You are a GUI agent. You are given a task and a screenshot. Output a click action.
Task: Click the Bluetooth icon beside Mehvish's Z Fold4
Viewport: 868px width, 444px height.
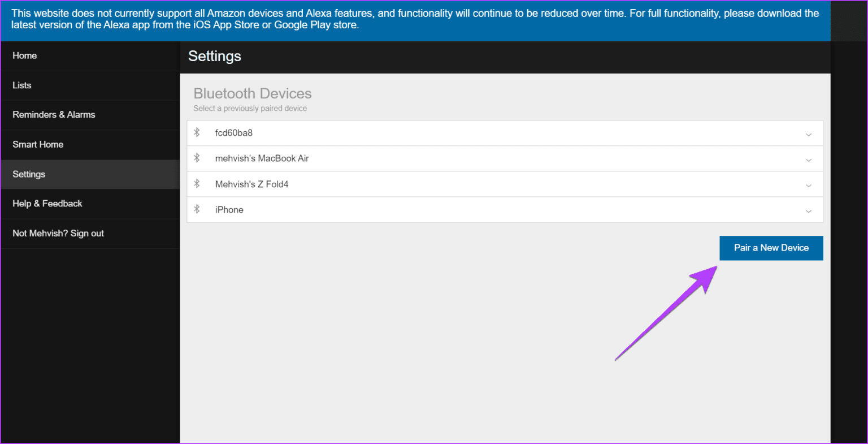[x=197, y=184]
